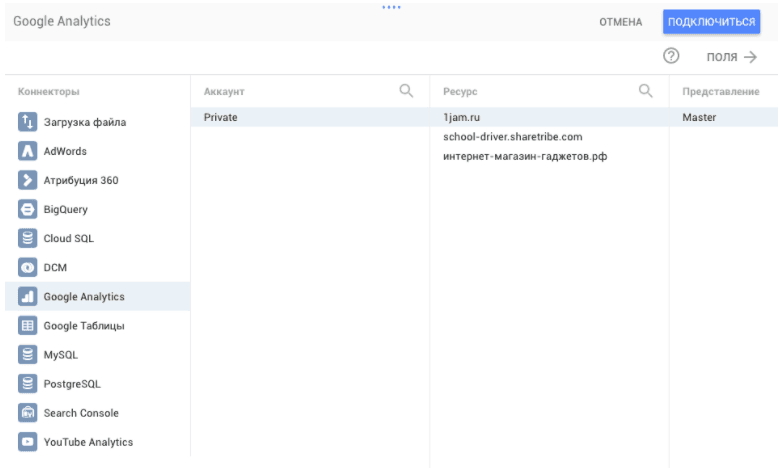
Task: Click the Search Console connector icon
Action: (27, 413)
